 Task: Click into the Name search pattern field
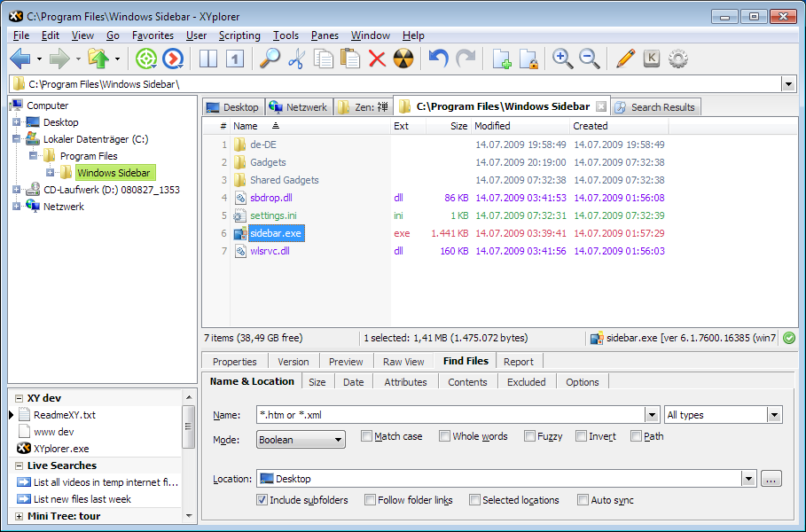coord(448,415)
